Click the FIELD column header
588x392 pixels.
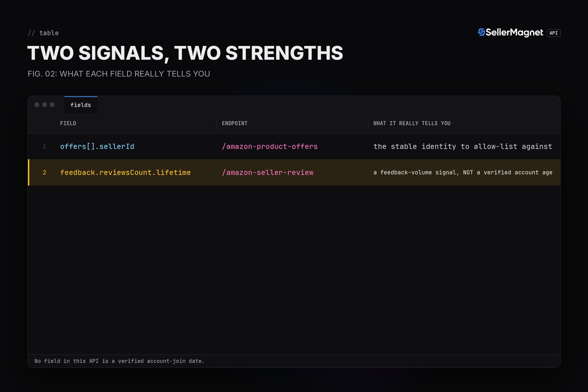(x=68, y=123)
